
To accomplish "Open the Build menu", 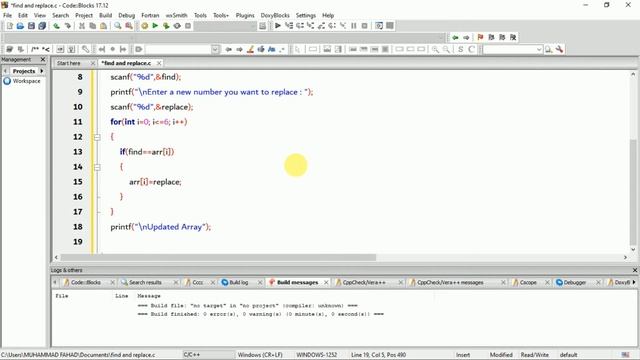I will click(x=105, y=15).
